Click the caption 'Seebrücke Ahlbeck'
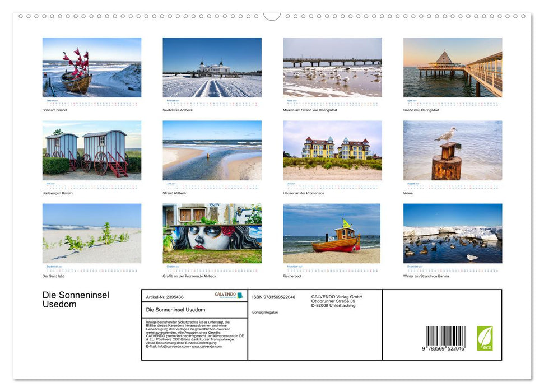 click(178, 110)
